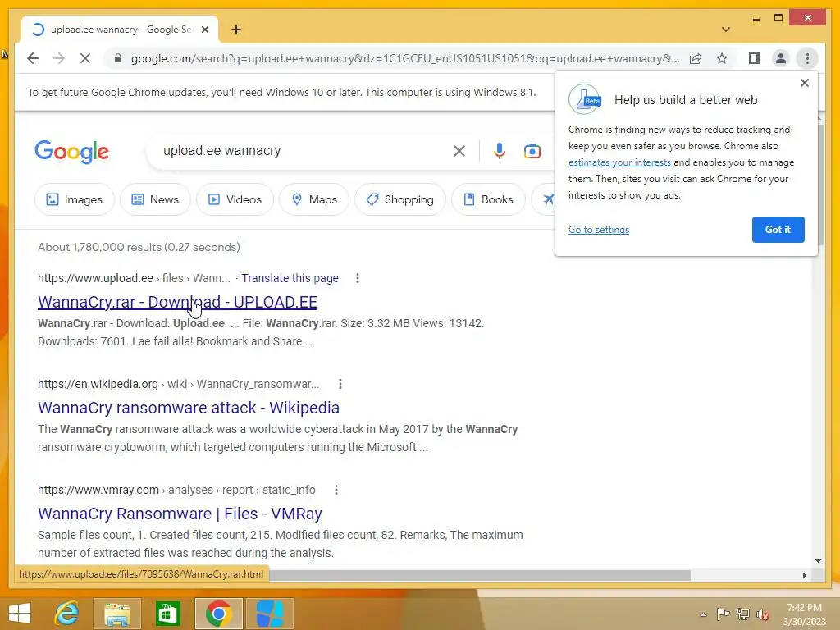Open Action Center flag icon
The width and height of the screenshot is (840, 630).
[723, 614]
